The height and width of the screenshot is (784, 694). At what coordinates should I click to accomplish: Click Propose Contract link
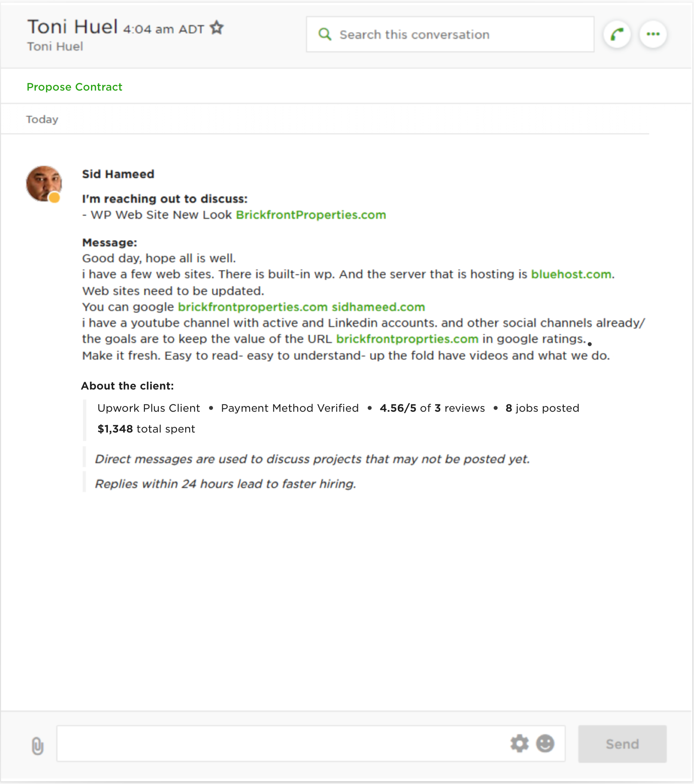[x=74, y=87]
